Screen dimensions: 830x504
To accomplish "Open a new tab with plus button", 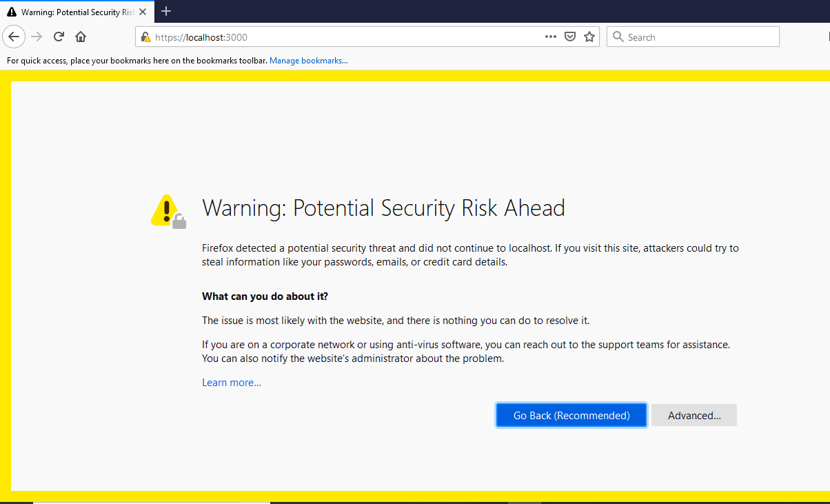I will (166, 11).
